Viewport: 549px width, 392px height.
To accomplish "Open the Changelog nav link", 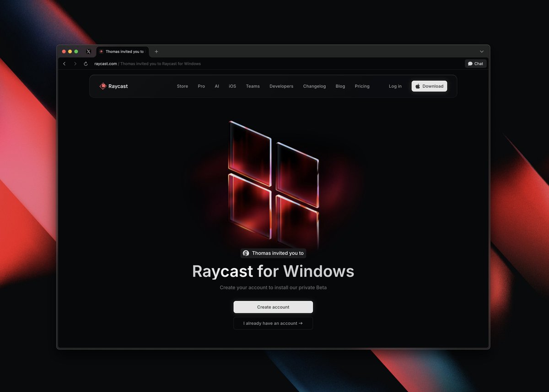I will (x=314, y=86).
